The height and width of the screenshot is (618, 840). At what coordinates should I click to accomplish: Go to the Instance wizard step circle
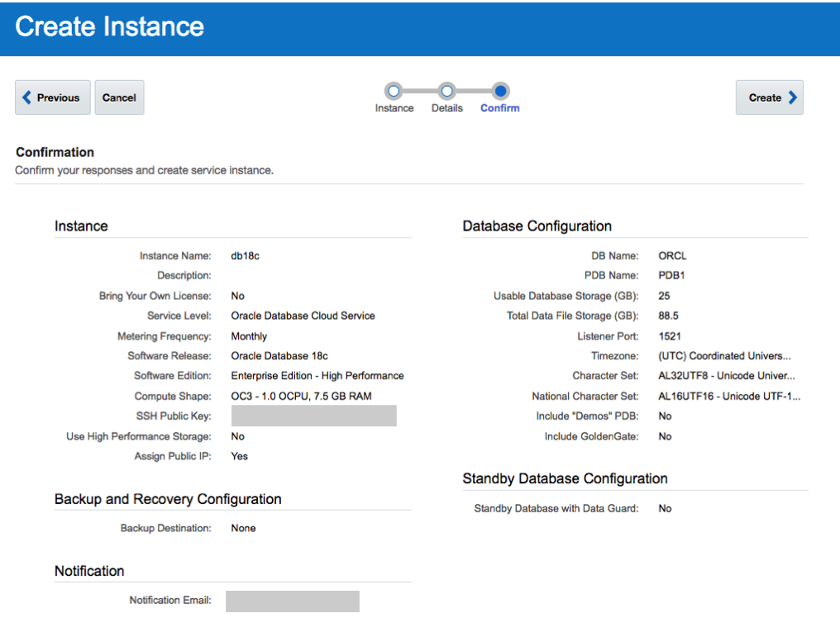[x=394, y=91]
